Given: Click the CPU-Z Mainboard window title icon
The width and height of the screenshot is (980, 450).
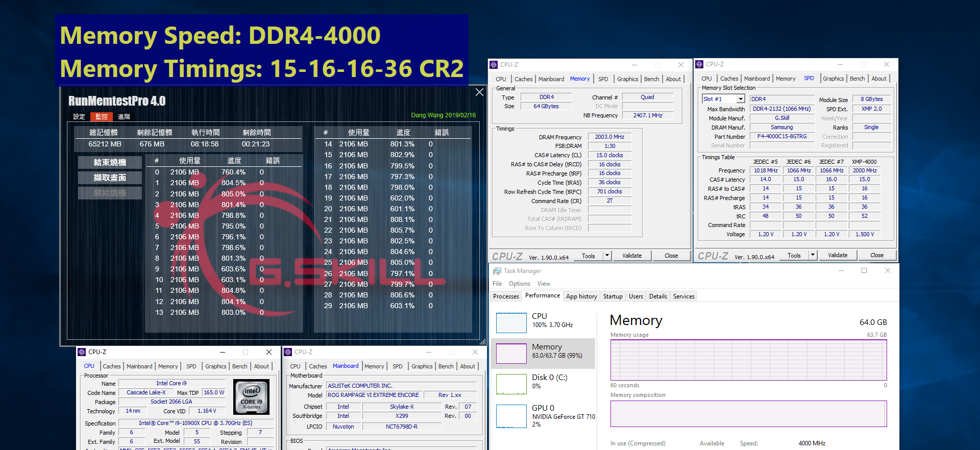Looking at the screenshot, I should click(x=288, y=352).
